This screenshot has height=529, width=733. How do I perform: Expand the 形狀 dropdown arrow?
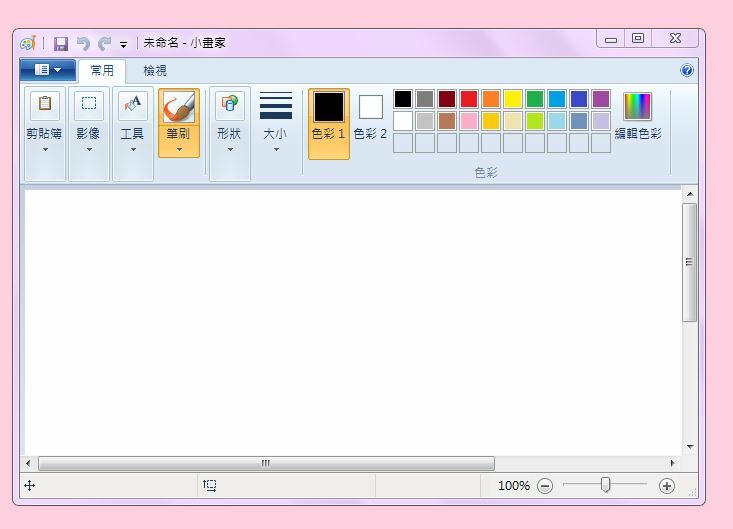(230, 150)
